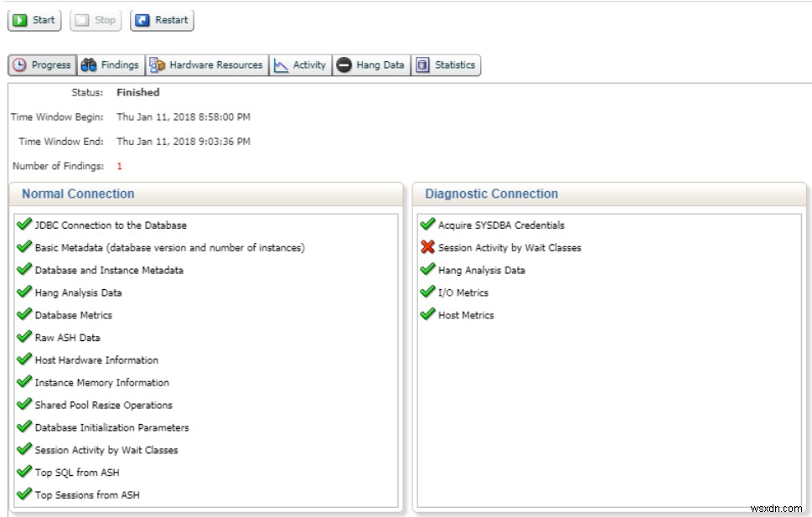The width and height of the screenshot is (812, 517).
Task: Click the green play icon on the Start button
Action: tap(18, 19)
